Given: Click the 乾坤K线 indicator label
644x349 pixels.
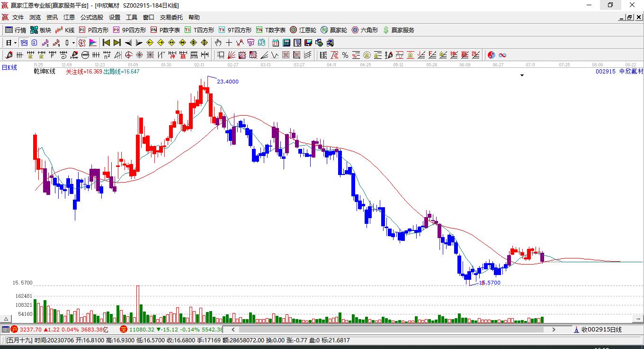Looking at the screenshot, I should tap(45, 72).
